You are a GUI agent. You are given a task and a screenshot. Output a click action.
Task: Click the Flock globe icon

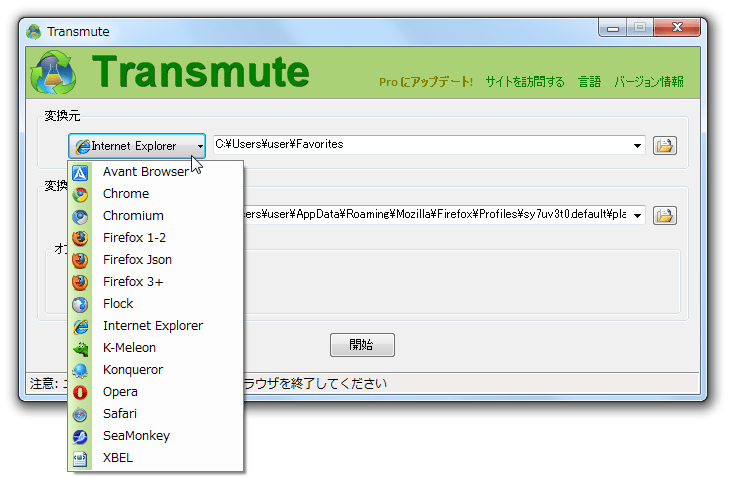click(x=80, y=304)
